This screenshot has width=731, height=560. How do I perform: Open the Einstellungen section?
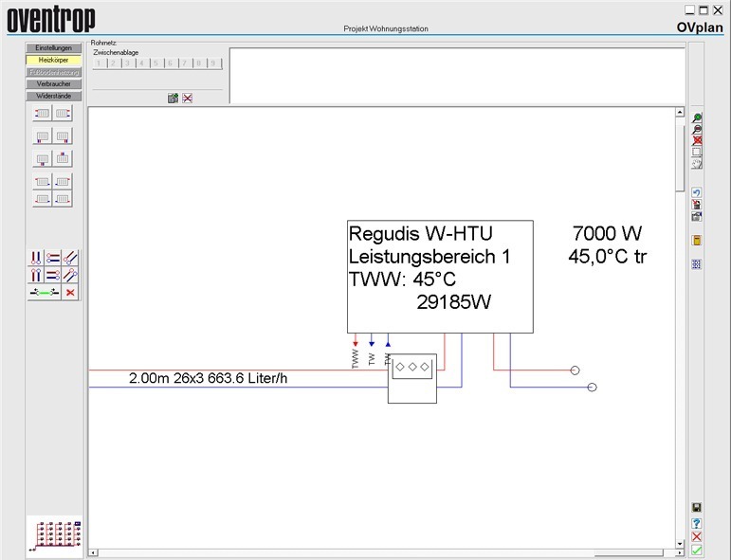point(54,48)
